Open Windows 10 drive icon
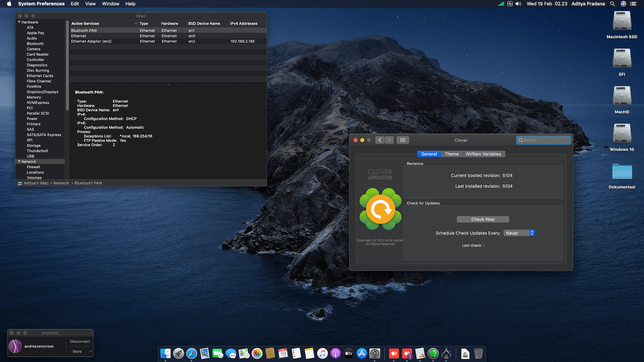Image resolution: width=644 pixels, height=362 pixels. click(622, 134)
